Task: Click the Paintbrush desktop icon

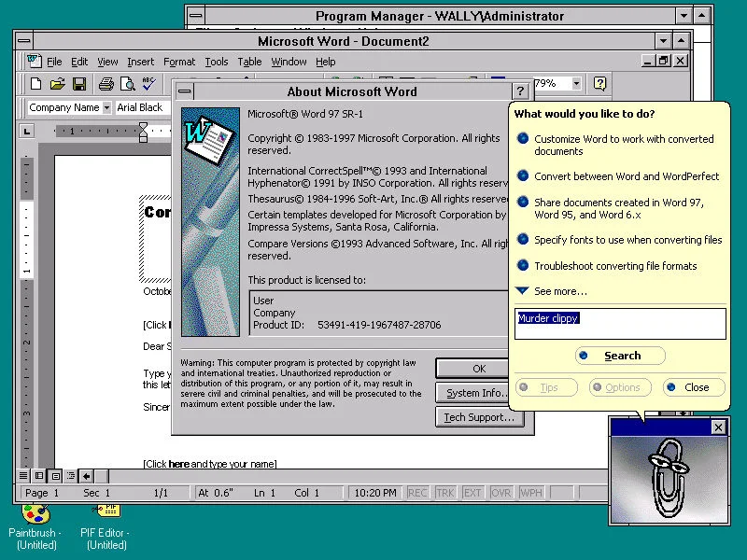Action: coord(35,514)
